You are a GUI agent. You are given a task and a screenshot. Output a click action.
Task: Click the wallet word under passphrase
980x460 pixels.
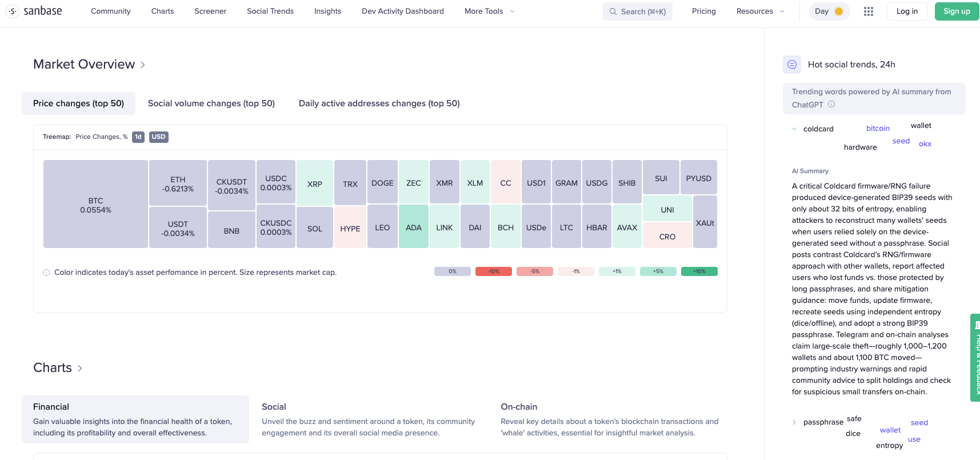coord(890,430)
